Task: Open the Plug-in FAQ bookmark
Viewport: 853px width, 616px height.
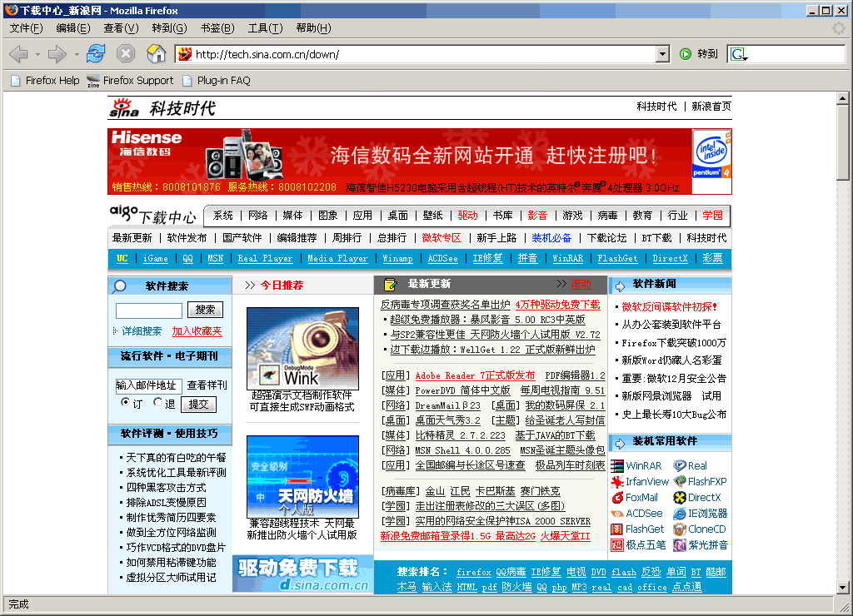Action: pyautogui.click(x=217, y=81)
